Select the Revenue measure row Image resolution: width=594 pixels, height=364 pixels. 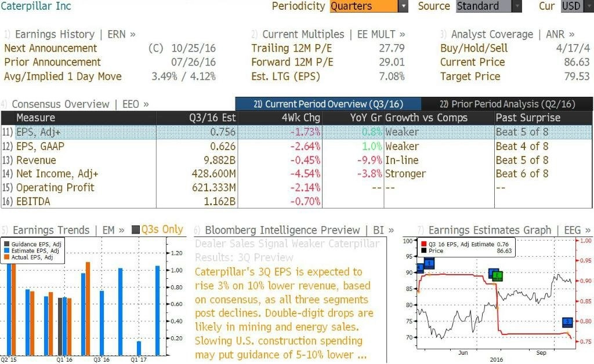coord(296,160)
